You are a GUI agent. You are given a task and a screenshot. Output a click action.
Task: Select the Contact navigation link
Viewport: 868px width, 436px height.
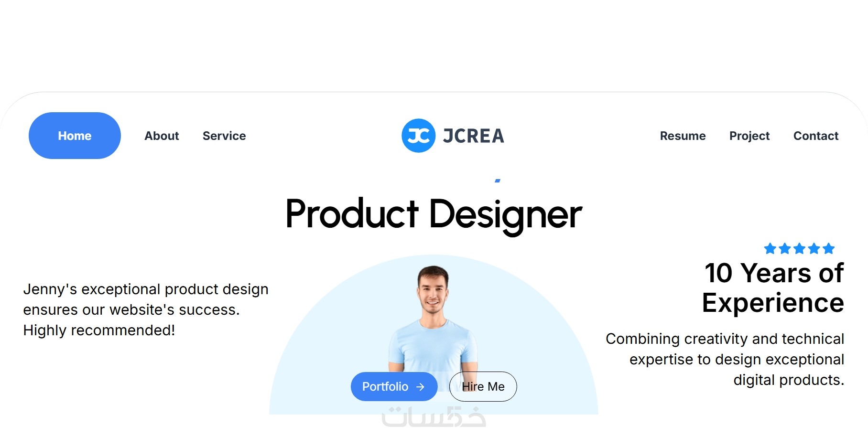pos(816,136)
